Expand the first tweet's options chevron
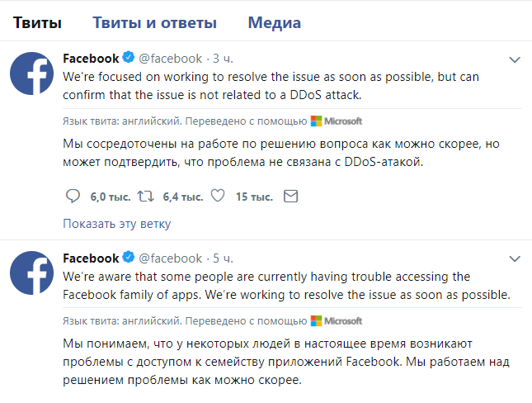This screenshot has height=403, width=532. 515,59
